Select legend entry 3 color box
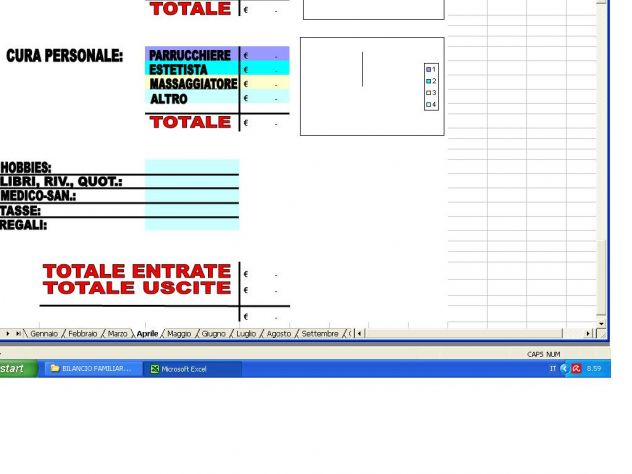Image resolution: width=632 pixels, height=474 pixels. coord(428,93)
